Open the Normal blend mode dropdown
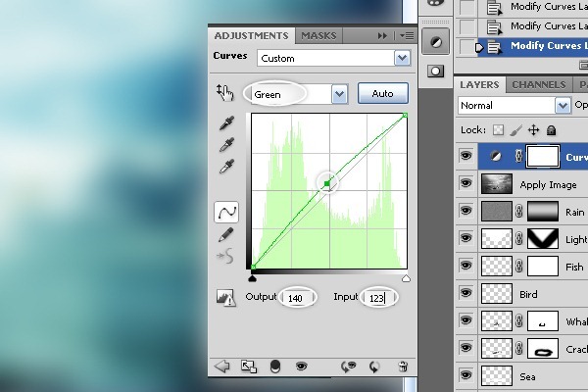Image resolution: width=588 pixels, height=392 pixels. point(563,106)
